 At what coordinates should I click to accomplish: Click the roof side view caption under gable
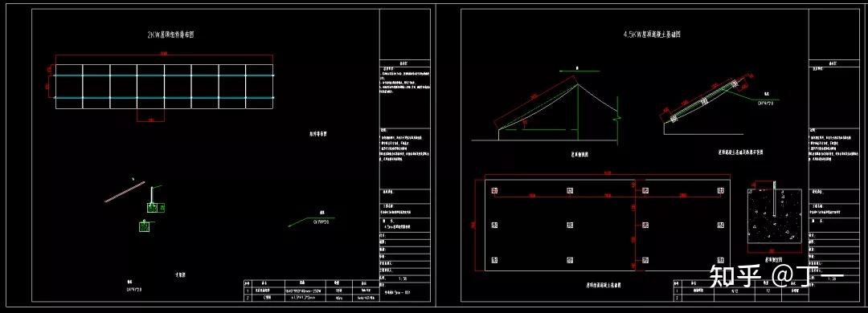click(580, 155)
